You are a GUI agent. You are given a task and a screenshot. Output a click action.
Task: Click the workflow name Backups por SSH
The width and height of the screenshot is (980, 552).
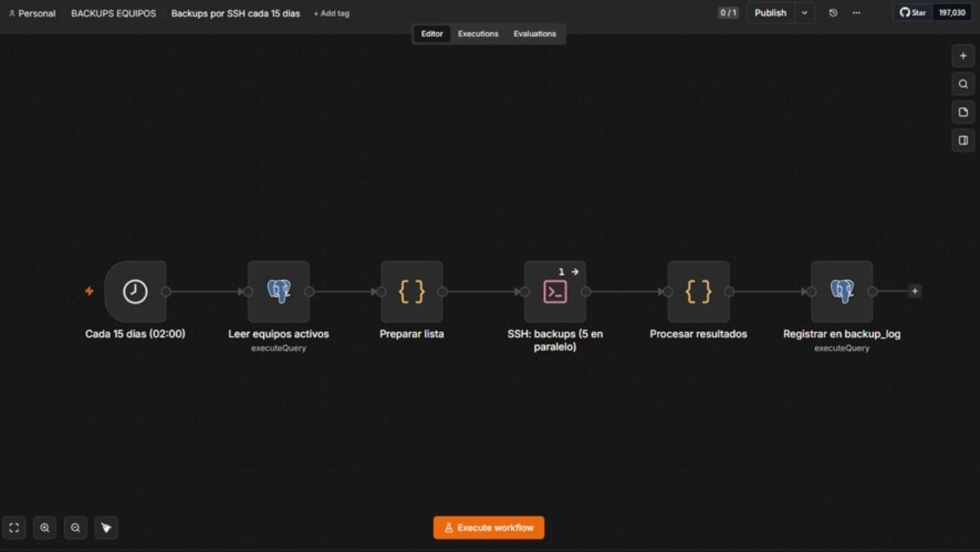click(235, 14)
